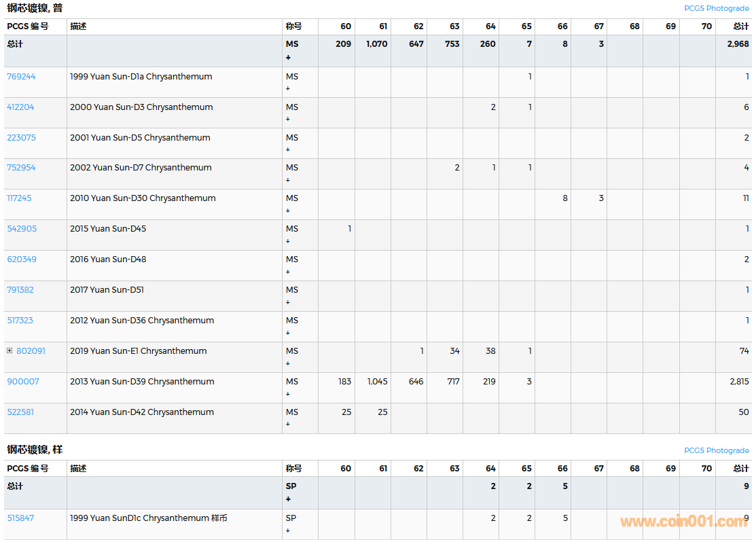
Task: Open PCGS Photograde link above first table
Action: [716, 9]
